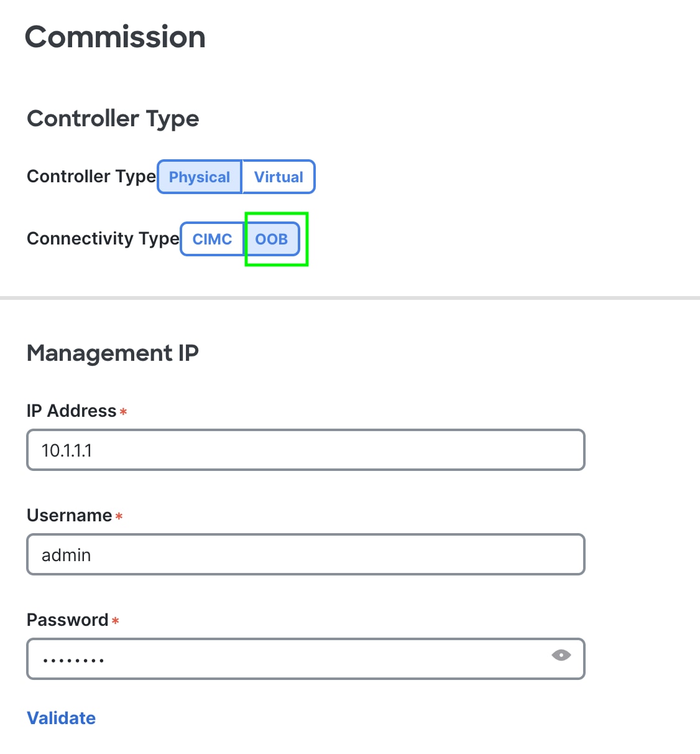The height and width of the screenshot is (754, 700).
Task: Click the Controller Type section header
Action: click(113, 118)
